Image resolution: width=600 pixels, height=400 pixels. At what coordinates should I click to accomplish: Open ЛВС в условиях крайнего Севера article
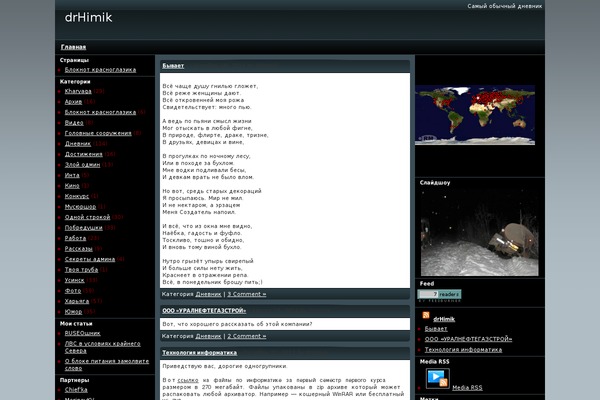click(x=102, y=347)
